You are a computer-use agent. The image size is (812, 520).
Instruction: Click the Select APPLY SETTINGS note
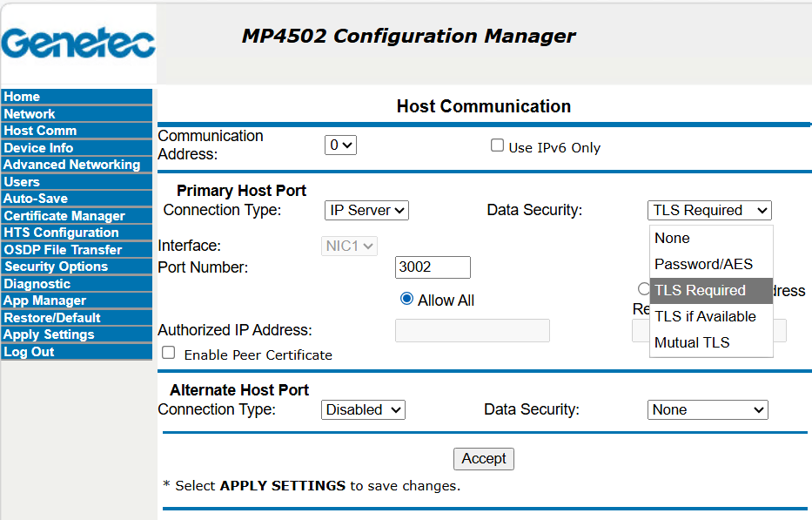tap(312, 486)
